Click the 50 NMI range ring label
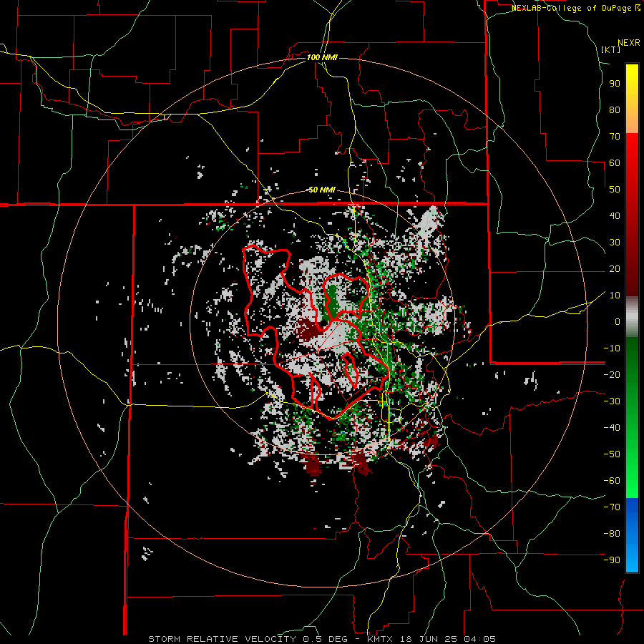Image resolution: width=644 pixels, height=644 pixels. pos(322,190)
